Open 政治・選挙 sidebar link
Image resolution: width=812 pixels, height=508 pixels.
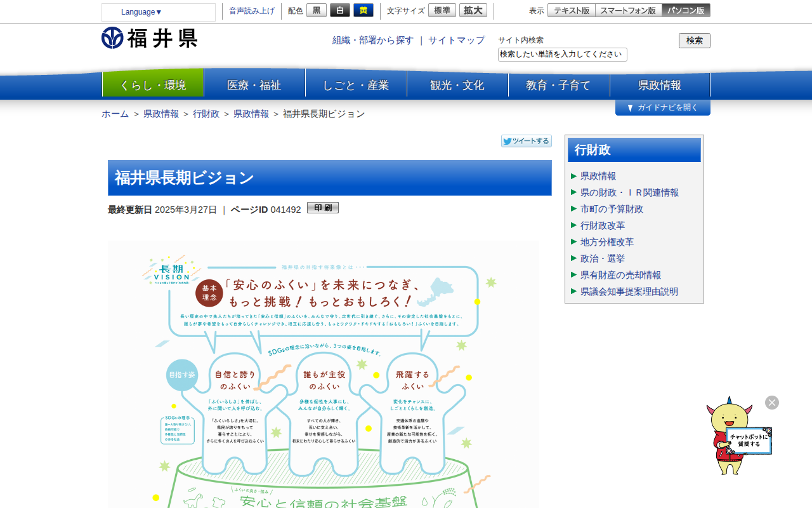[x=603, y=258]
